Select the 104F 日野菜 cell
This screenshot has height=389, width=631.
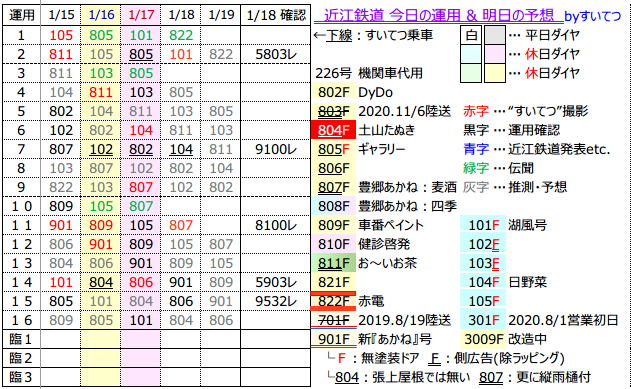[483, 282]
